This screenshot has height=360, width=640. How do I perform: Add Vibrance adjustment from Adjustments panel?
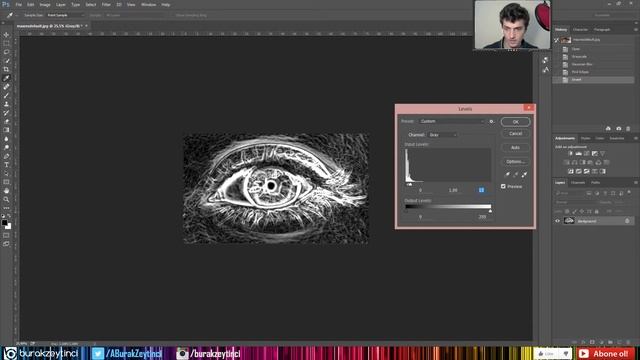pyautogui.click(x=602, y=153)
